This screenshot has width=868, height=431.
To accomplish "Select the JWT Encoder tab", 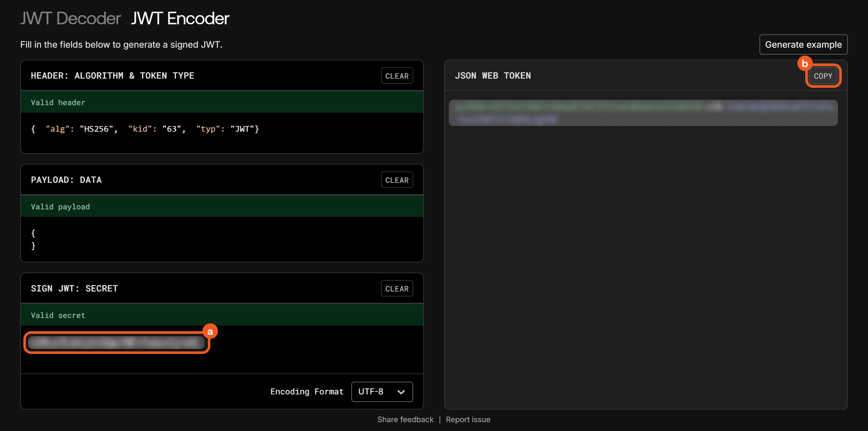I will (180, 18).
